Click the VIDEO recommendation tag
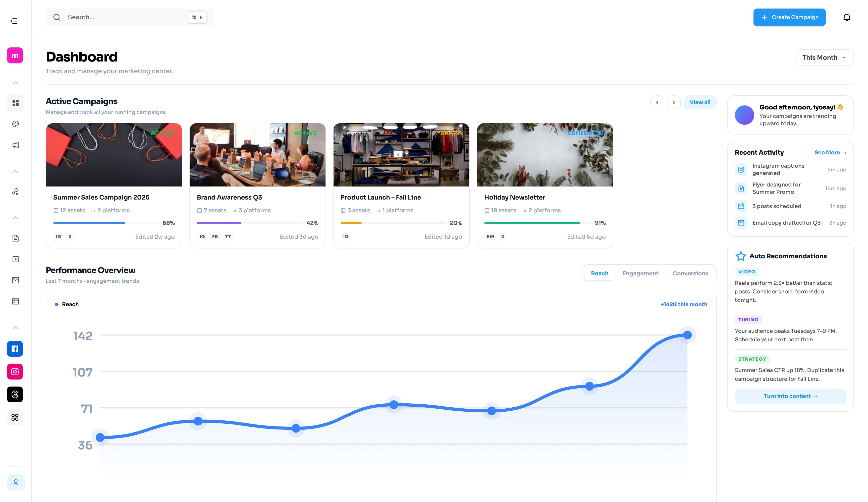Viewport: 868px width, 502px height. (746, 272)
